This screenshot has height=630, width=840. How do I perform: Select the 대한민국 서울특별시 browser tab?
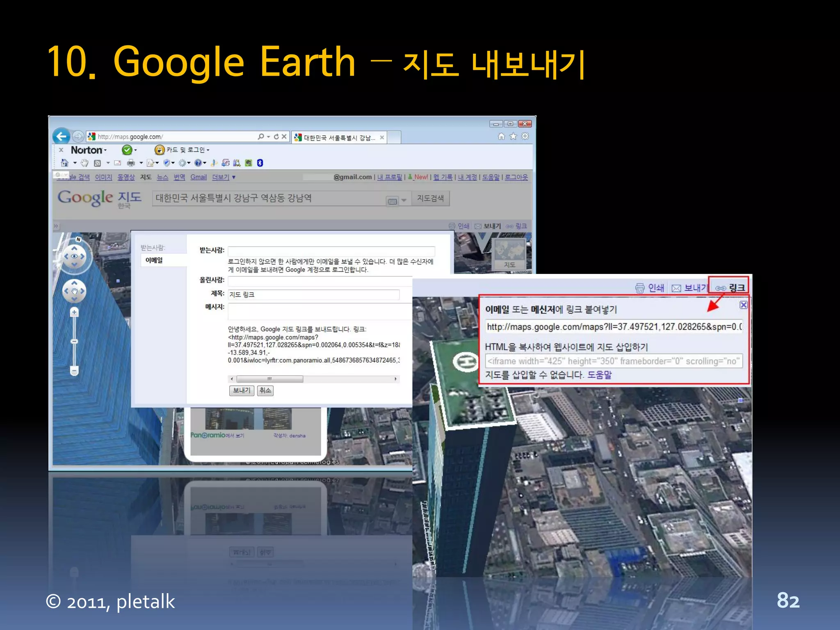(339, 137)
